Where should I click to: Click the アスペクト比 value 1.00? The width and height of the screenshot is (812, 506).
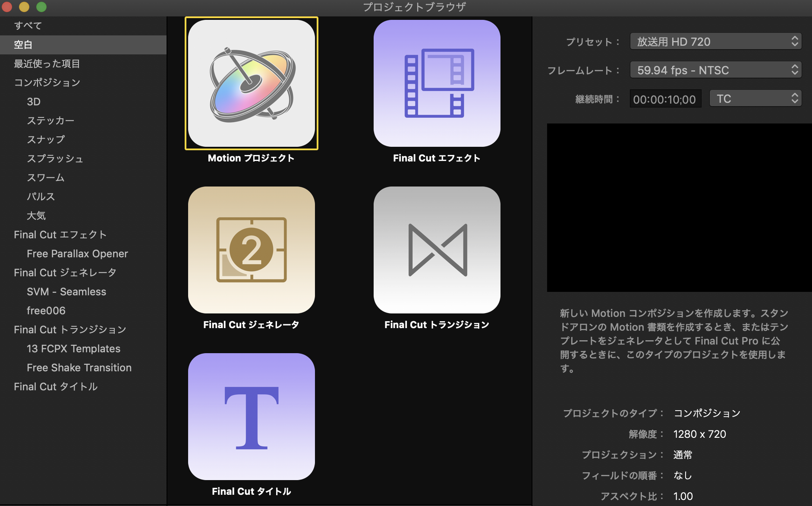tap(683, 497)
